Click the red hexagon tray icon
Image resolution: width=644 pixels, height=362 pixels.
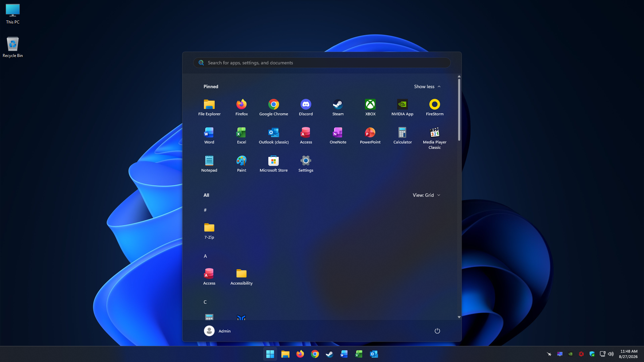coord(581,354)
